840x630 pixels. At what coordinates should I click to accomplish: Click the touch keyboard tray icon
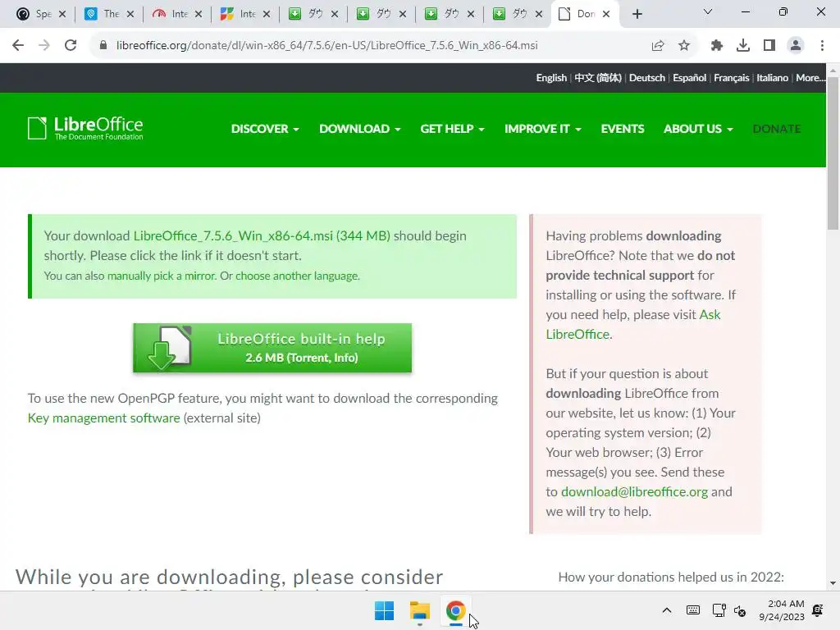[692, 610]
